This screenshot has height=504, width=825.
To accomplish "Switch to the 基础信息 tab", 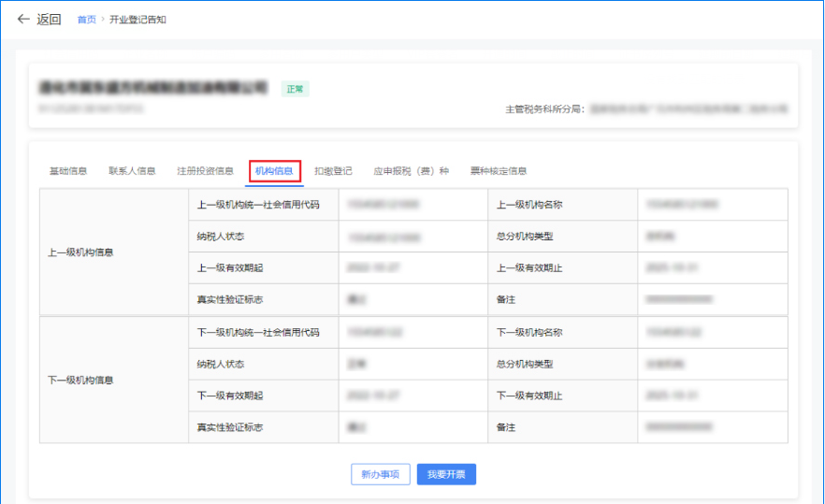I will (68, 171).
